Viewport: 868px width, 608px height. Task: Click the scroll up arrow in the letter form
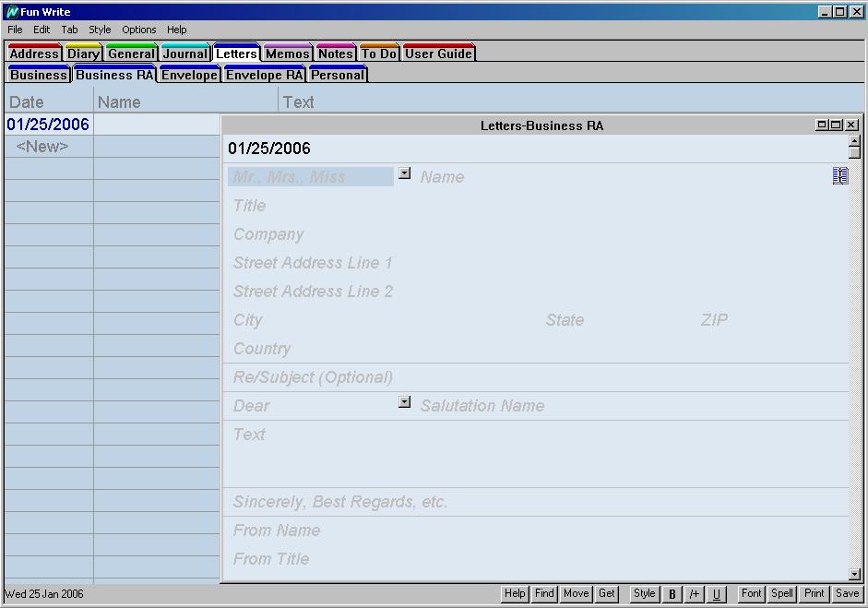855,140
